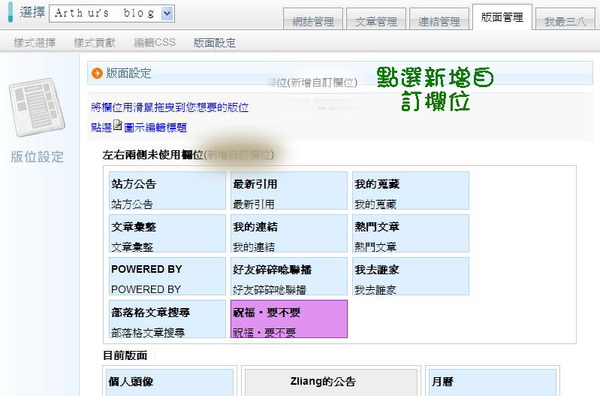Screen dimensions: 600x396
Task: Switch to the 文章管理 tab
Action: (x=376, y=20)
